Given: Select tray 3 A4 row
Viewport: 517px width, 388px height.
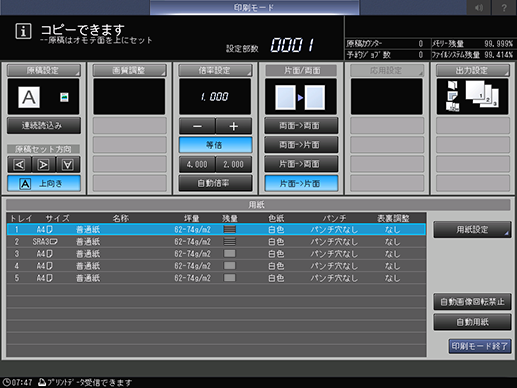Looking at the screenshot, I should (216, 254).
